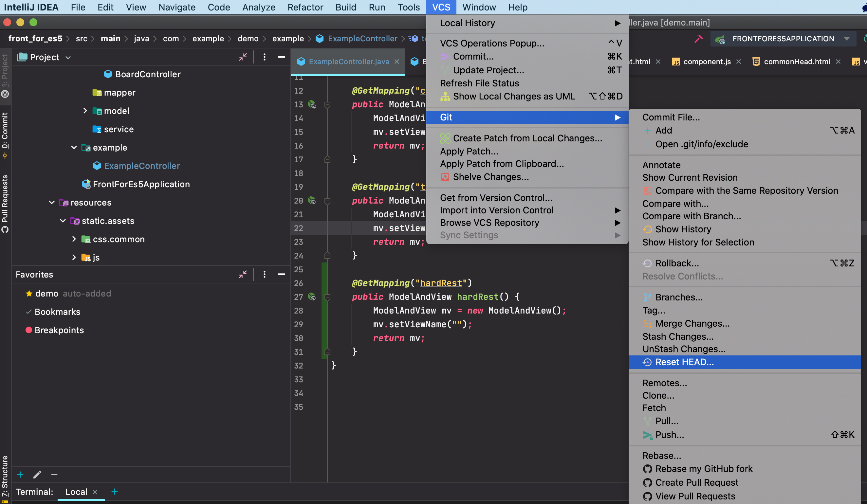
Task: Click the build hammer icon
Action: [698, 39]
